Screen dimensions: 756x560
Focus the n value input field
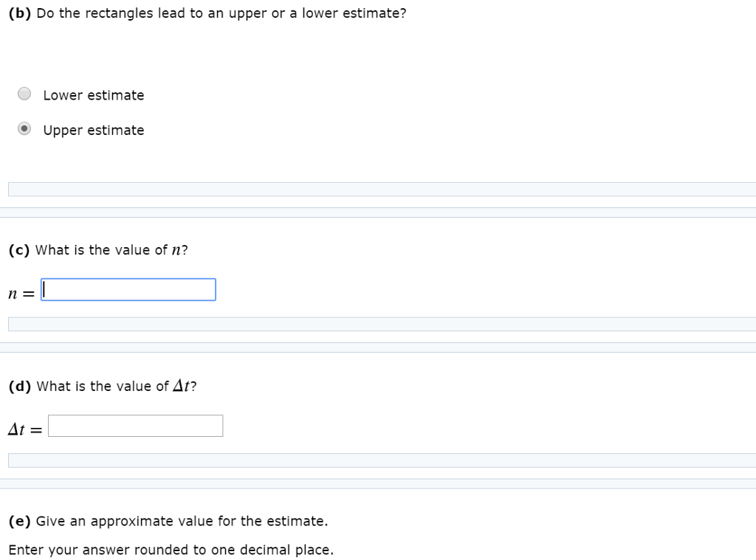click(128, 290)
